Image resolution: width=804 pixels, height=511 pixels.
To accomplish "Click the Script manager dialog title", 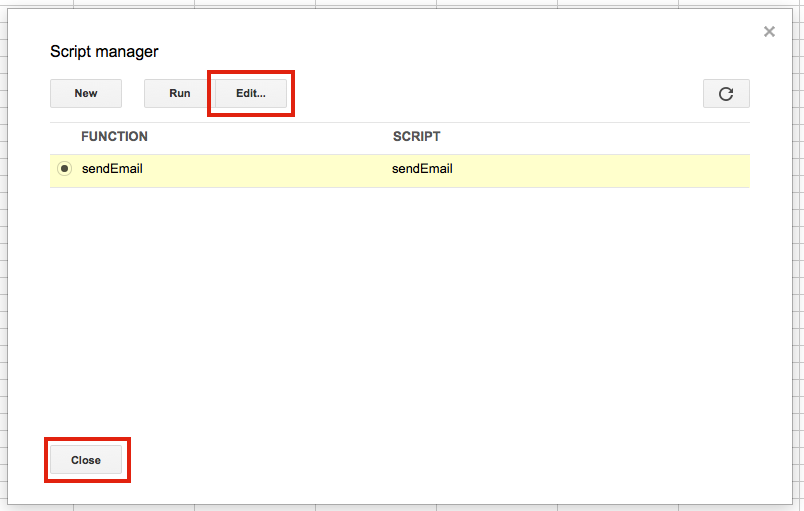I will [104, 51].
